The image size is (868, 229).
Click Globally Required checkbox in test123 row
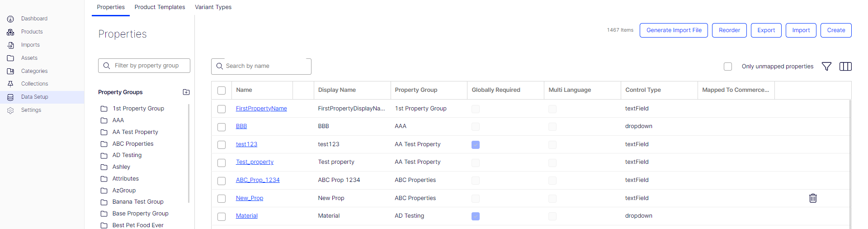coord(476,145)
